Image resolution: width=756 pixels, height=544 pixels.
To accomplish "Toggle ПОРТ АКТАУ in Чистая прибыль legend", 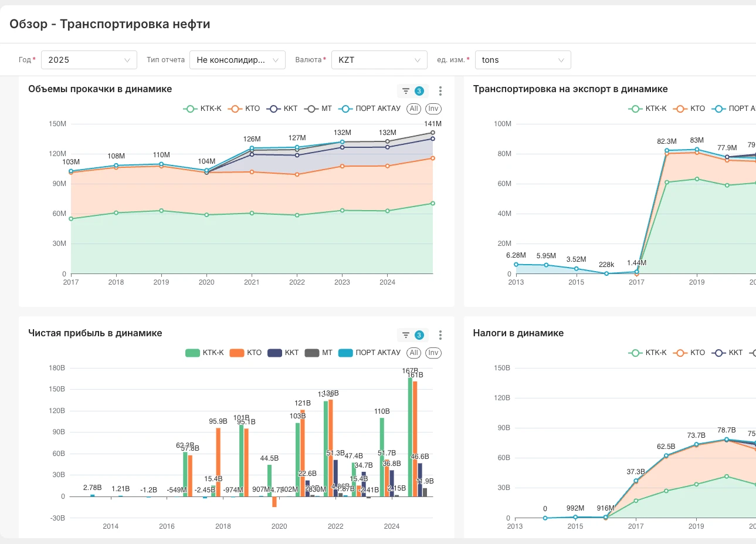I will 369,353.
